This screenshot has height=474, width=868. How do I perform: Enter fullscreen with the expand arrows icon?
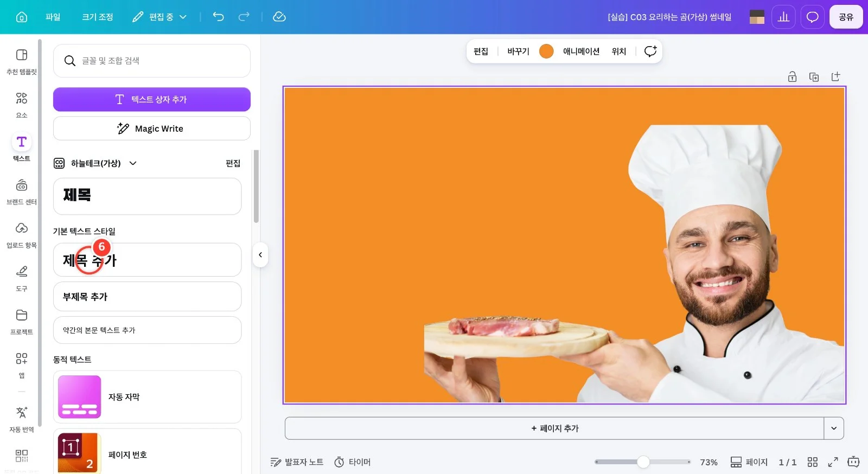click(833, 462)
